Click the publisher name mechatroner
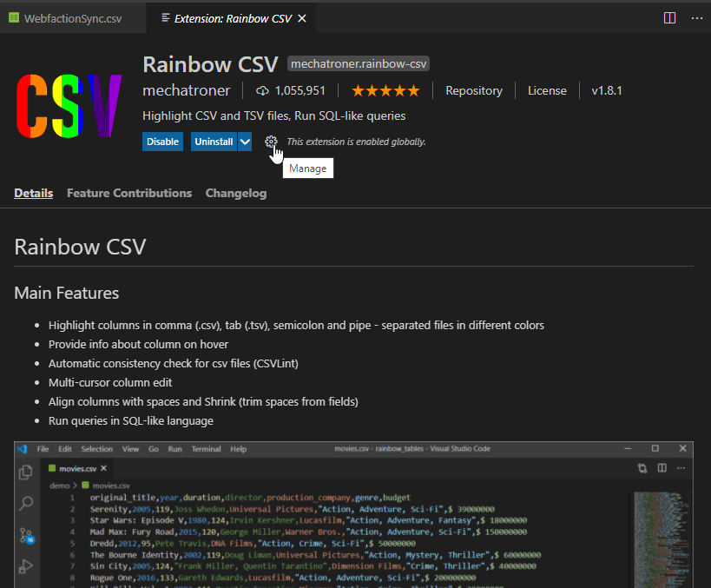711x588 pixels. point(187,90)
